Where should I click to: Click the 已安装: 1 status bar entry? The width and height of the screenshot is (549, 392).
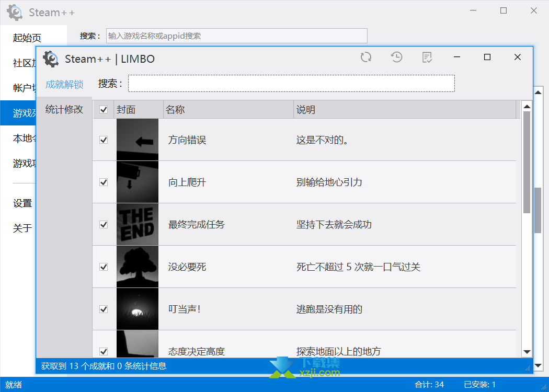coord(479,385)
